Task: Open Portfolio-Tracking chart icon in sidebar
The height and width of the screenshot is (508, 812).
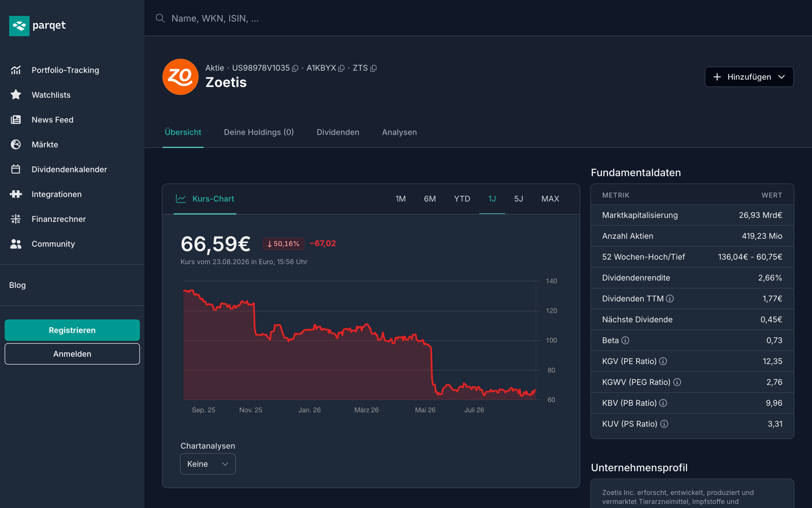Action: coord(16,70)
